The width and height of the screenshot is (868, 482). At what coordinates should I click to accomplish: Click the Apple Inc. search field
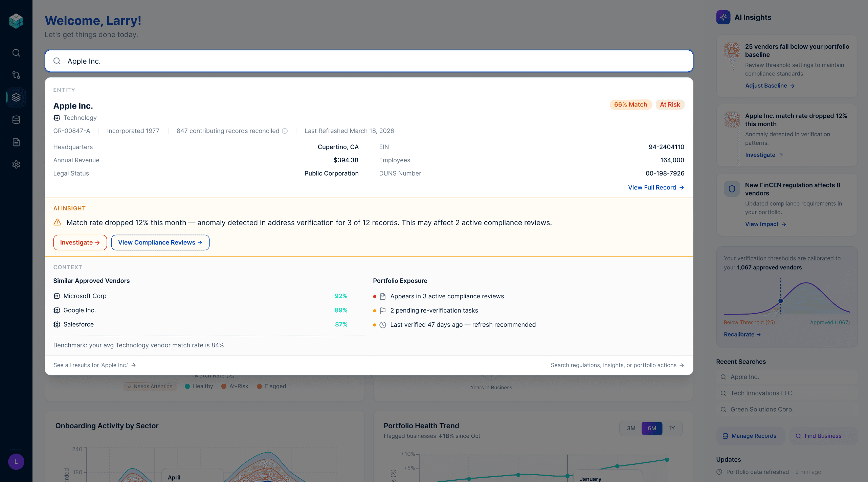click(369, 61)
